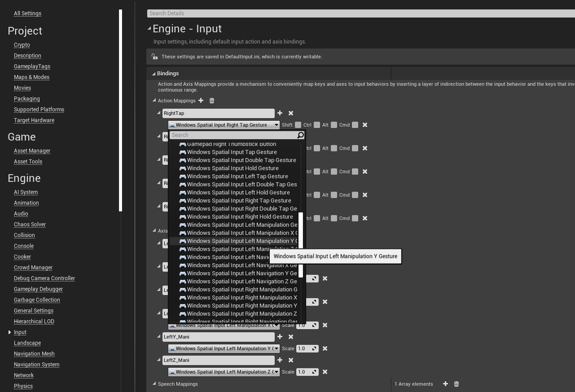575x392 pixels.
Task: Enable Alt modifier for RightTap binding
Action: click(334, 125)
